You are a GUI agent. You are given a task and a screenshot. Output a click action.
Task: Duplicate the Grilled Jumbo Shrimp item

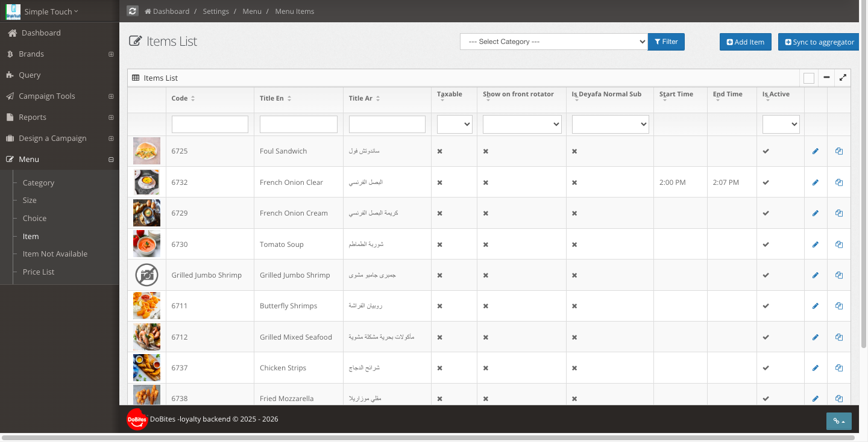[839, 275]
